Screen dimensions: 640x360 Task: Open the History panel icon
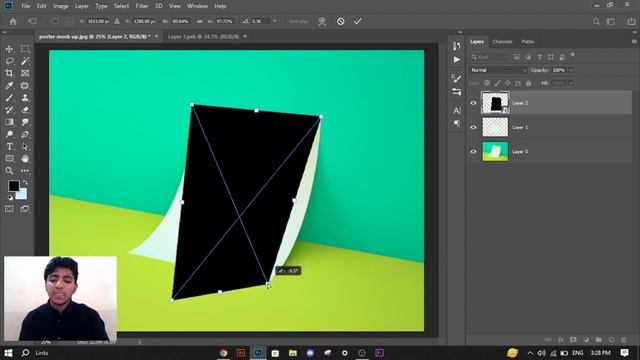[456, 46]
